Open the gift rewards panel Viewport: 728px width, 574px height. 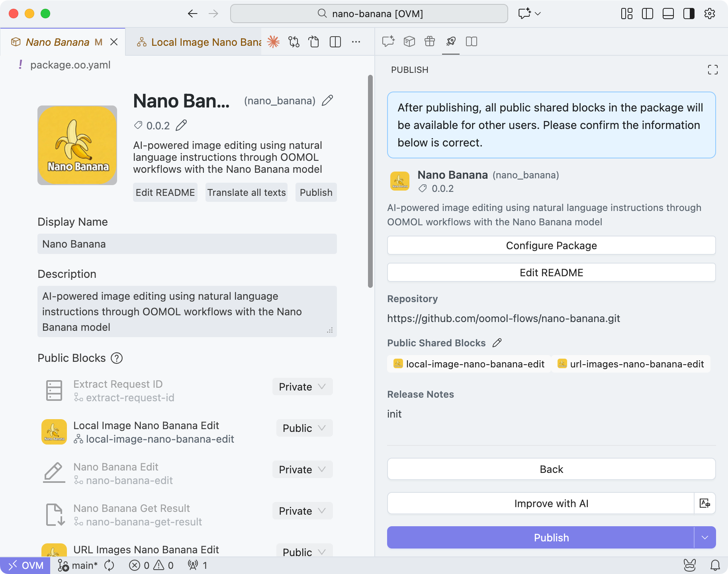pyautogui.click(x=430, y=42)
